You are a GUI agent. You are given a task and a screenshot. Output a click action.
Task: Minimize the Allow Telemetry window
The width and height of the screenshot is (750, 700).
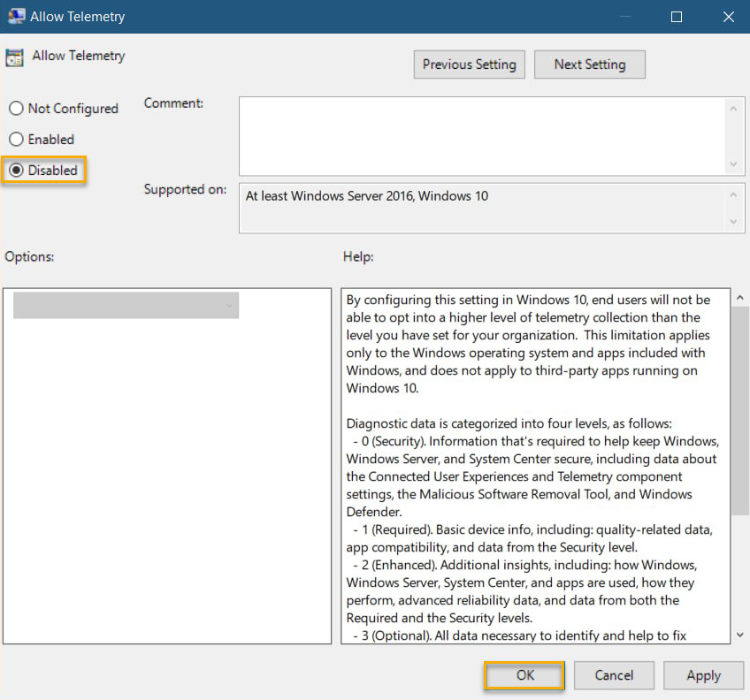624,16
